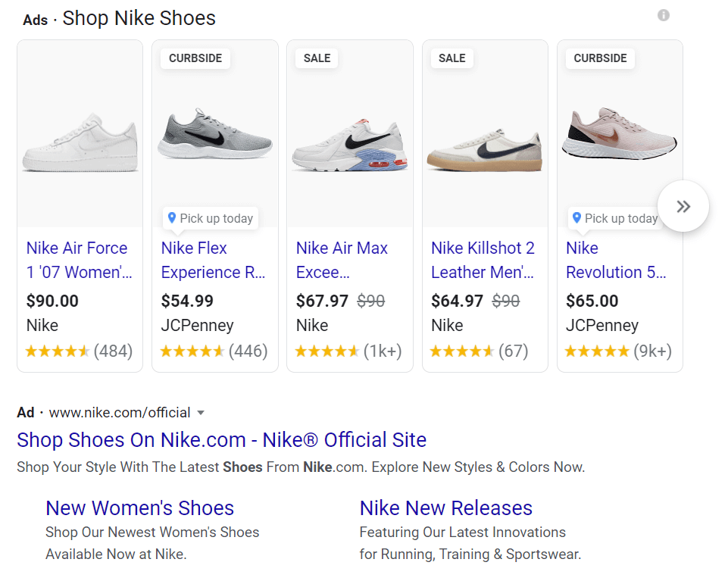Click the location pin on Nike Flex card
The image size is (728, 581).
pyautogui.click(x=172, y=218)
